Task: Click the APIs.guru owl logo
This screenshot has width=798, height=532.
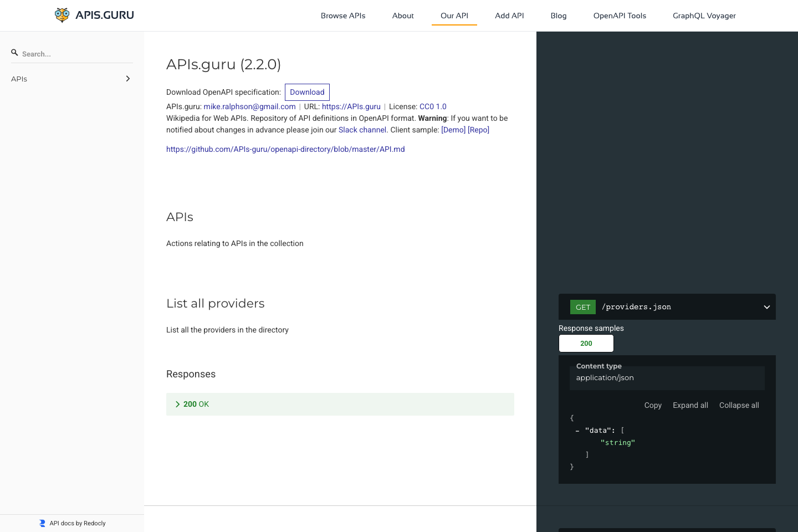Action: 62,15
